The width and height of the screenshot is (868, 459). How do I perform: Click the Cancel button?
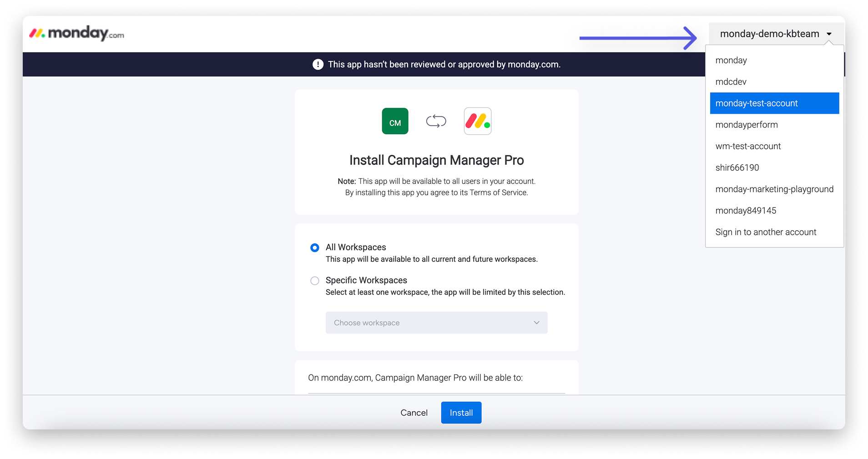pyautogui.click(x=414, y=413)
